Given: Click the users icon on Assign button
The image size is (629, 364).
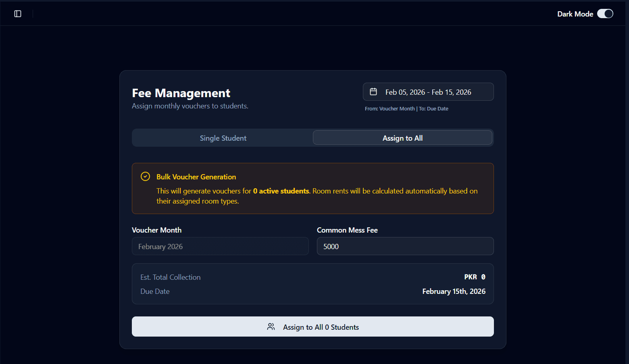Looking at the screenshot, I should 271,327.
